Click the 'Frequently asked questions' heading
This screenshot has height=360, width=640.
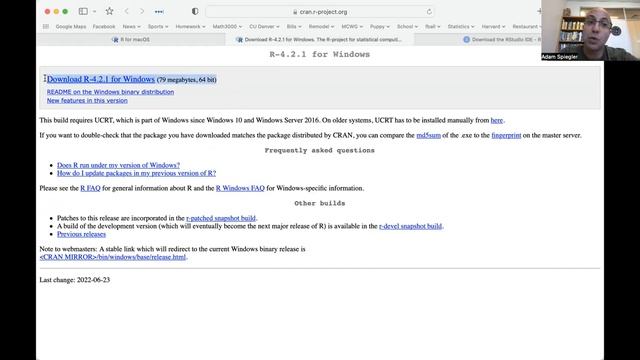click(x=320, y=150)
